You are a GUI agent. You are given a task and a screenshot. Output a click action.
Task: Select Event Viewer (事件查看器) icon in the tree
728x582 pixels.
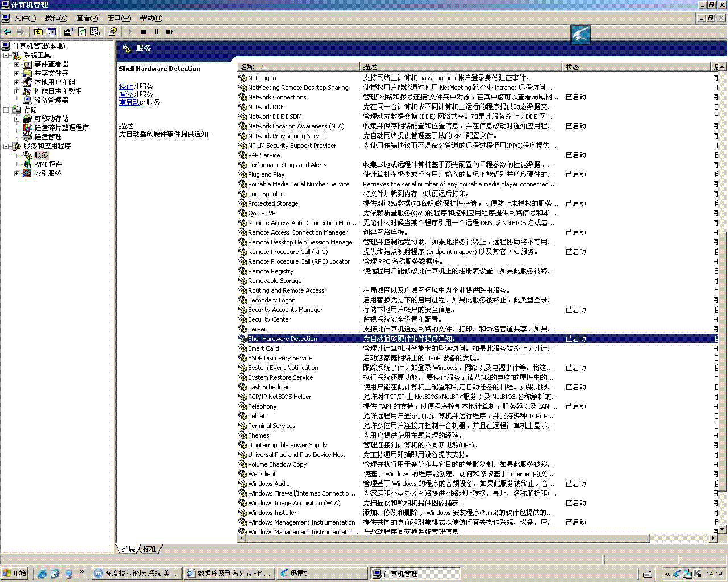point(27,64)
